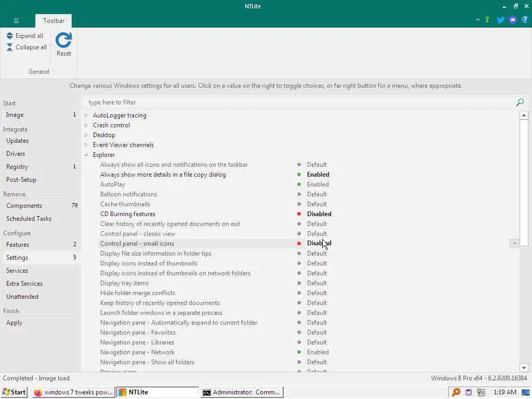Click the NTLite taskbar button
The height and width of the screenshot is (399, 532).
click(x=158, y=392)
